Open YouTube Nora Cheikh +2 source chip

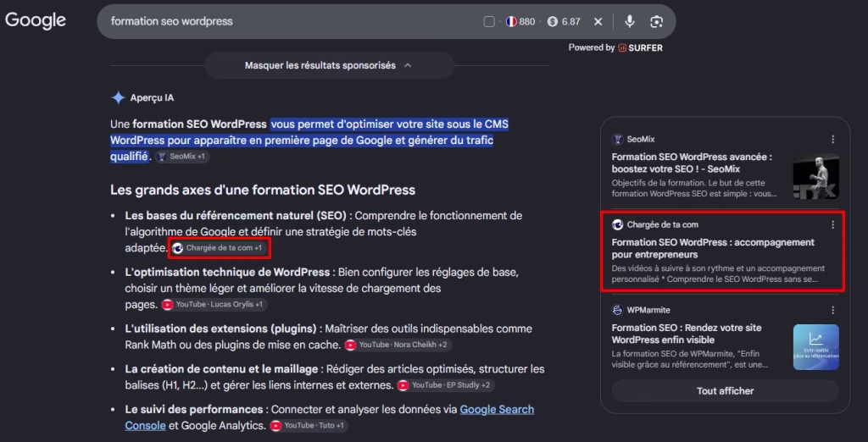(x=398, y=345)
